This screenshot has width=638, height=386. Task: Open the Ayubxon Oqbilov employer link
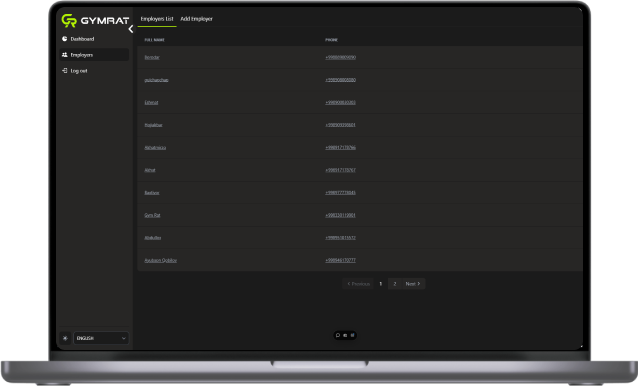pyautogui.click(x=161, y=260)
